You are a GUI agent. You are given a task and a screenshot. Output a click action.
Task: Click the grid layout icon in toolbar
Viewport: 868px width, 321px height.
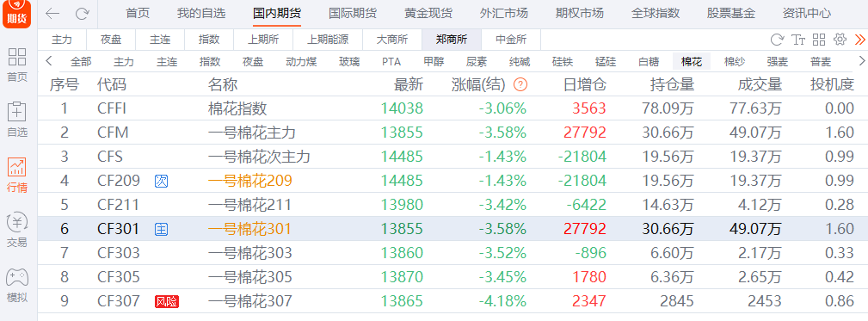[x=819, y=40]
